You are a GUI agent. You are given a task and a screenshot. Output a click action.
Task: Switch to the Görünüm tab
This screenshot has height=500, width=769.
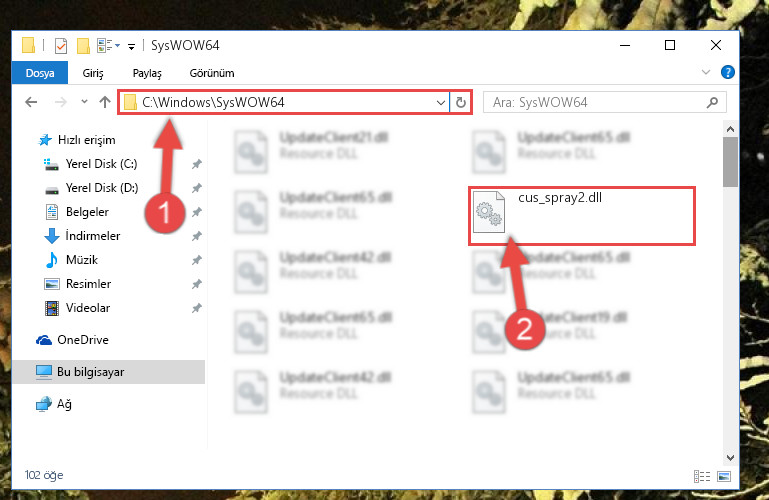[212, 73]
